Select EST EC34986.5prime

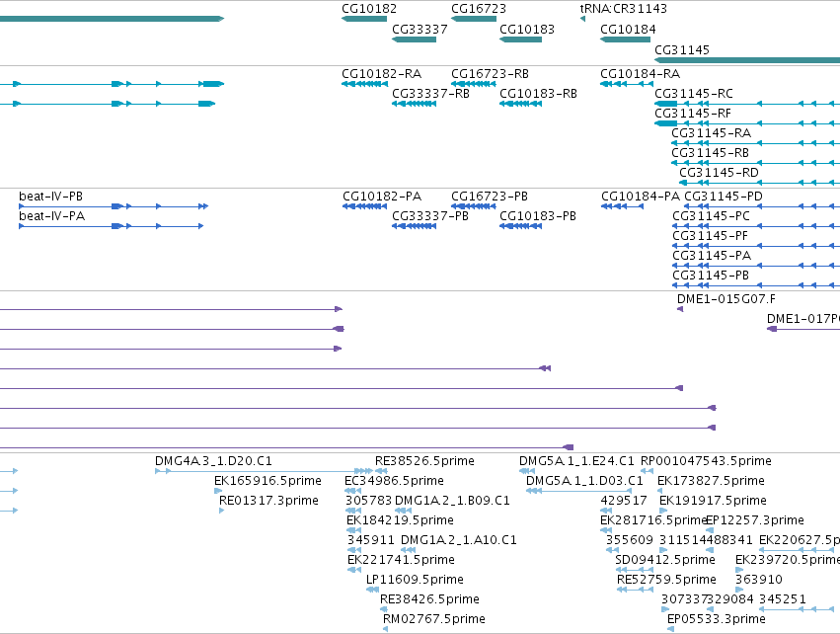pos(394,481)
